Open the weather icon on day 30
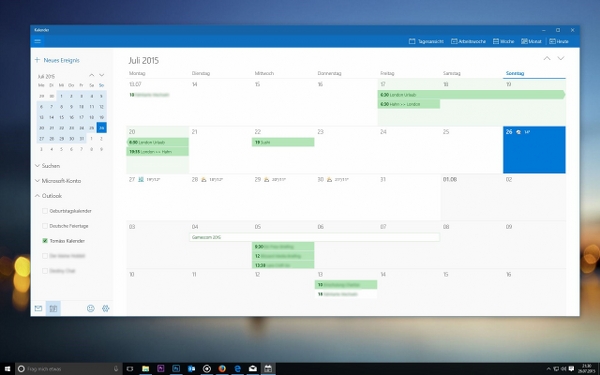This screenshot has height=375, width=600. click(x=329, y=179)
